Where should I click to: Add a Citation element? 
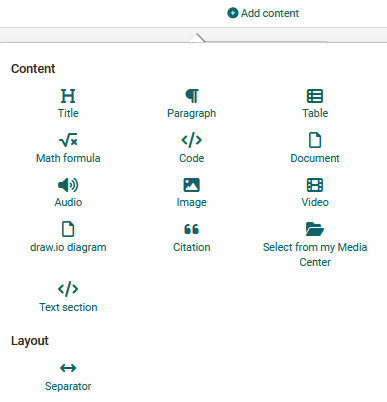[x=192, y=237]
